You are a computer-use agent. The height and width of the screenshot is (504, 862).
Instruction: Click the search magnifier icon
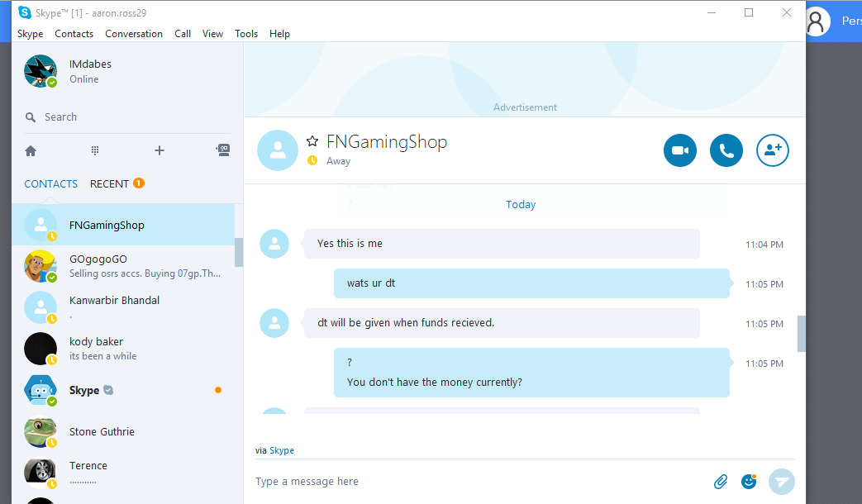click(x=31, y=117)
